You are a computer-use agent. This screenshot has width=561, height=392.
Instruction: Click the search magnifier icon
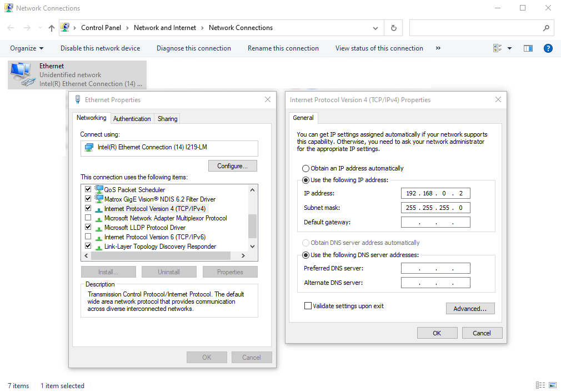(546, 28)
